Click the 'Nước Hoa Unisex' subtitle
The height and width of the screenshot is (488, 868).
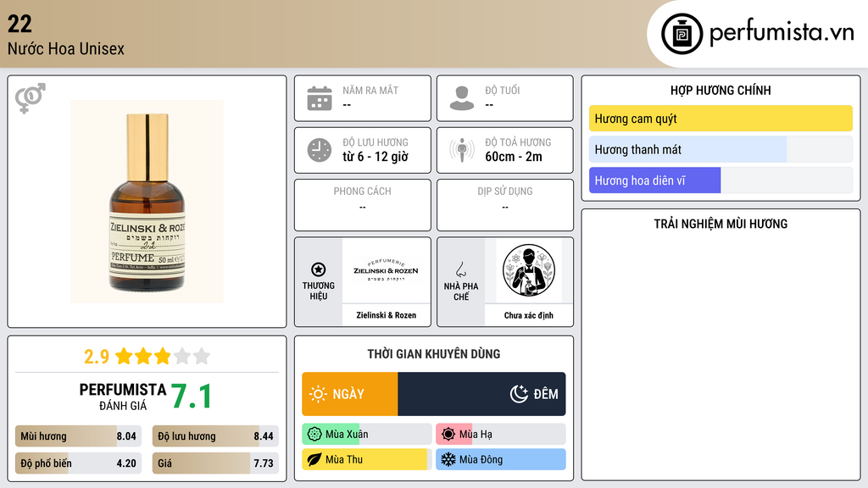(x=66, y=48)
